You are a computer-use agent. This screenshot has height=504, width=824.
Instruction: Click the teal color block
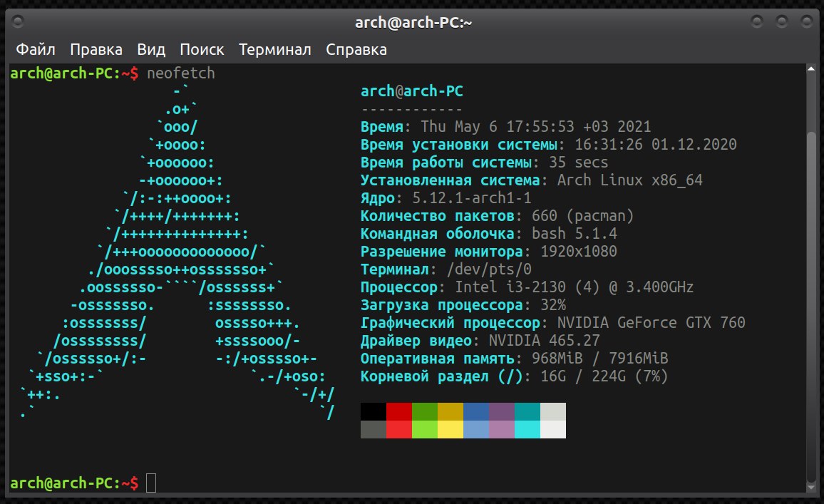click(527, 411)
